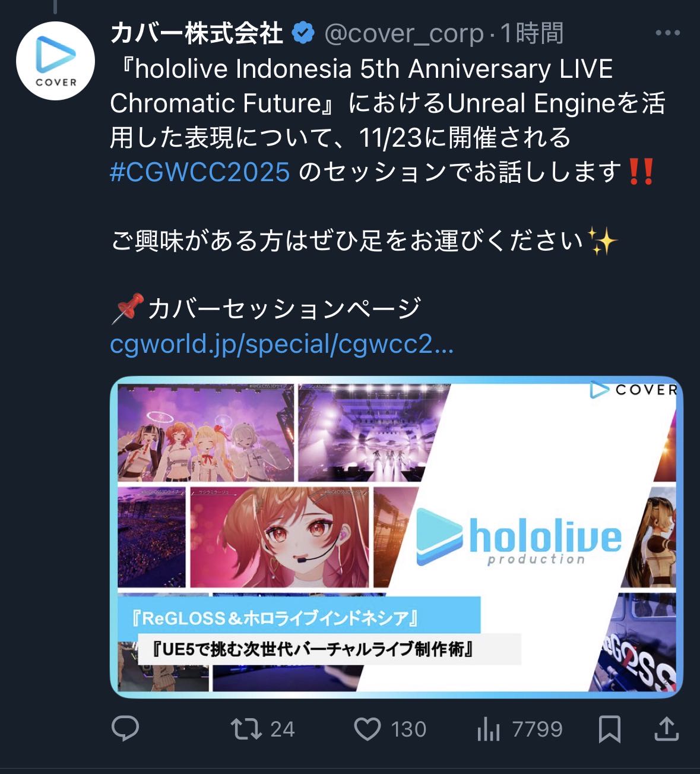Click the @cover_corp handle

click(x=404, y=34)
